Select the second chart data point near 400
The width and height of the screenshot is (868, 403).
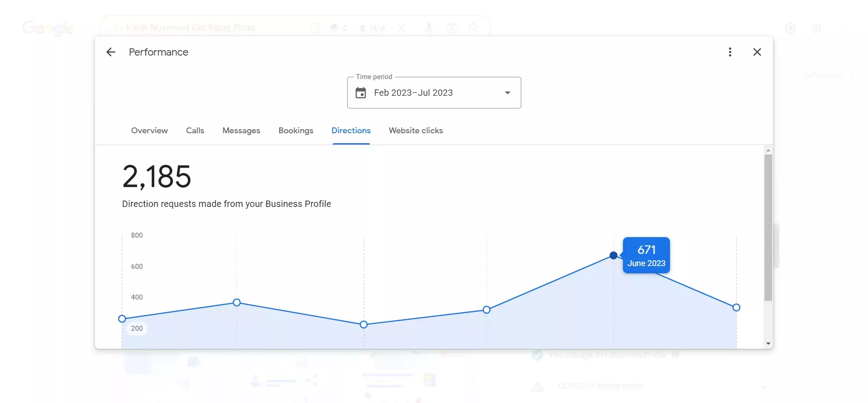236,302
